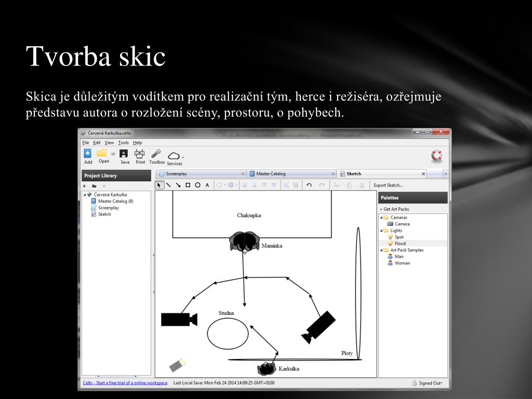Collapse the Cameras palette folder
This screenshot has width=532, height=399.
[x=381, y=218]
